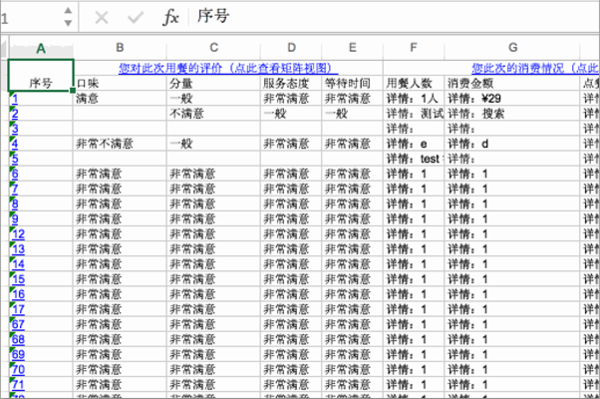Open the 您对此次用餐的评价 matrix view link
Image resolution: width=600 pixels, height=399 pixels.
coord(228,68)
